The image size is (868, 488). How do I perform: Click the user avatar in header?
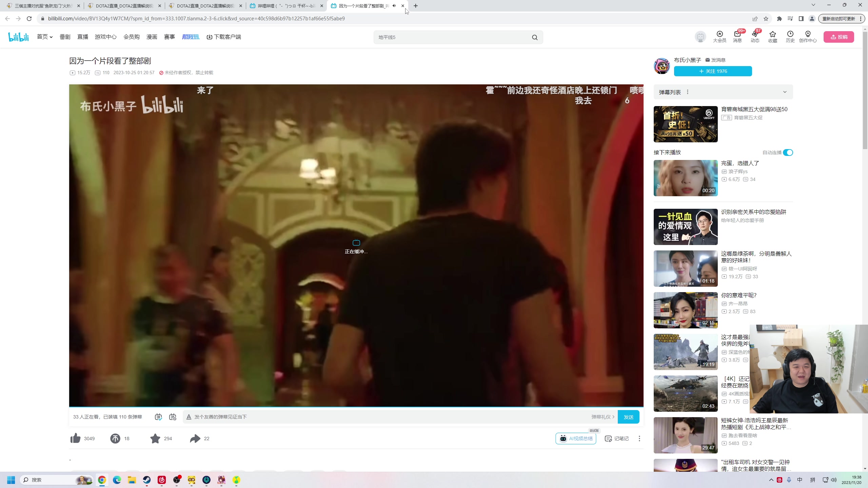(701, 37)
